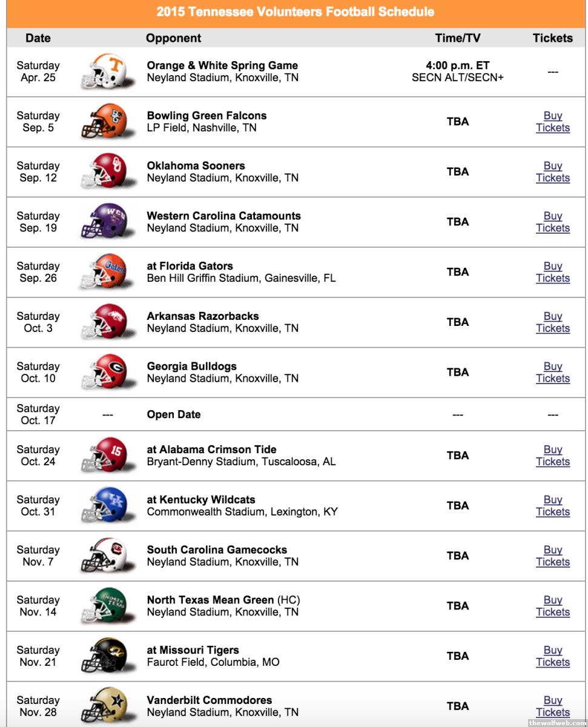The width and height of the screenshot is (588, 727).
Task: Open Buy Tickets for Arkansas Razorbacks
Action: point(553,322)
